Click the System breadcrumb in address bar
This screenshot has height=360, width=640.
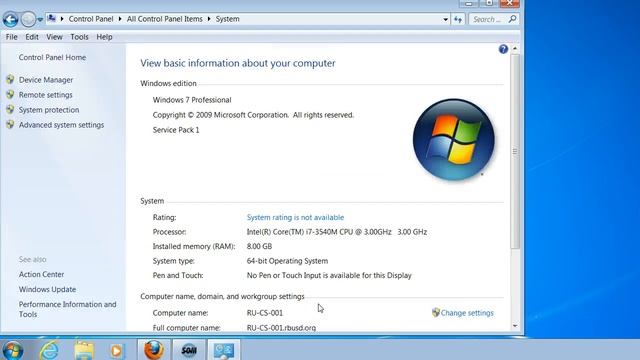[227, 19]
